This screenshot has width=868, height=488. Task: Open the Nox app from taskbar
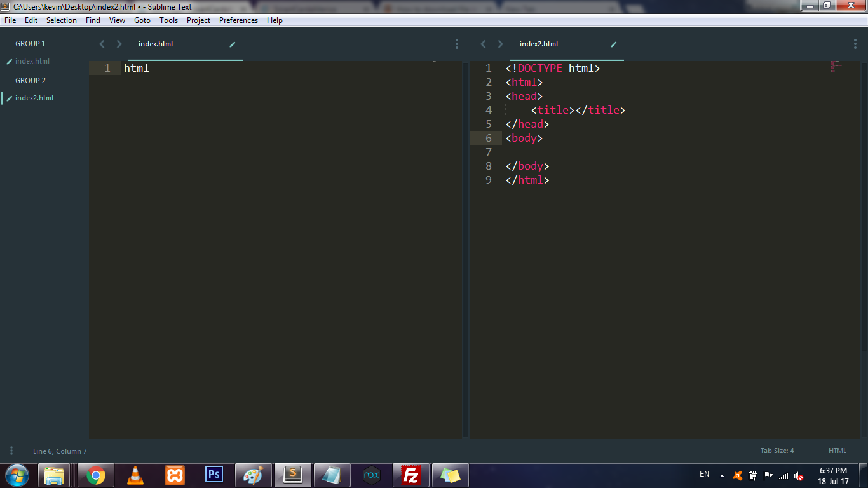point(371,475)
